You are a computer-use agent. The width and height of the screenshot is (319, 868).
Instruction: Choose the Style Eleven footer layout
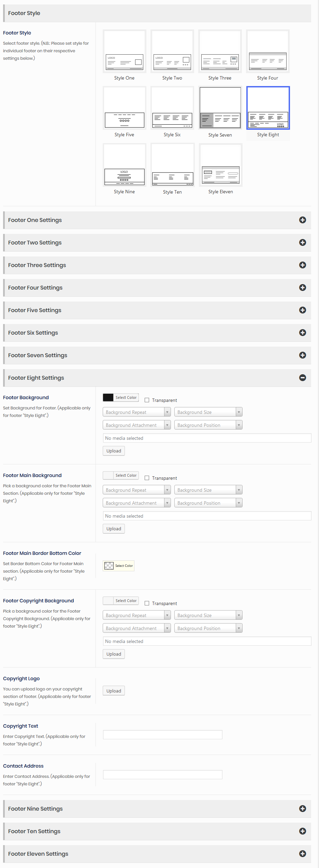[x=220, y=165]
